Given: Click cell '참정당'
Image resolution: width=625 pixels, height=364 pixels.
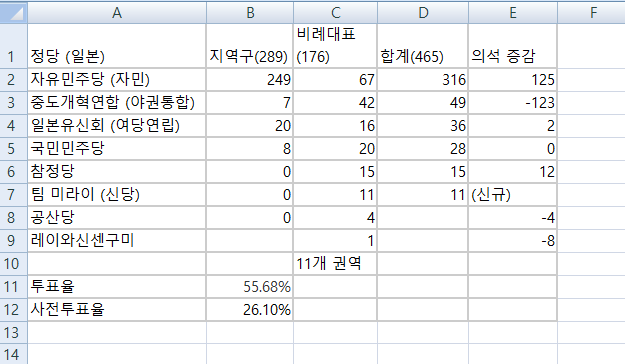Looking at the screenshot, I should [x=117, y=172].
